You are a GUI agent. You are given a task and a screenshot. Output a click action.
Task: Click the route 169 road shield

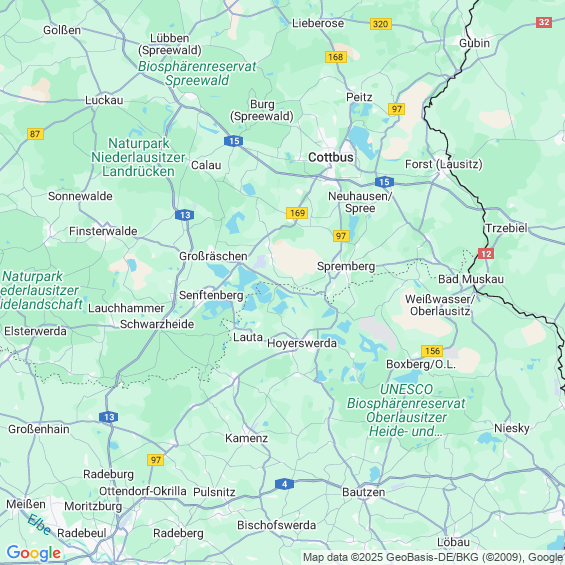pyautogui.click(x=297, y=213)
